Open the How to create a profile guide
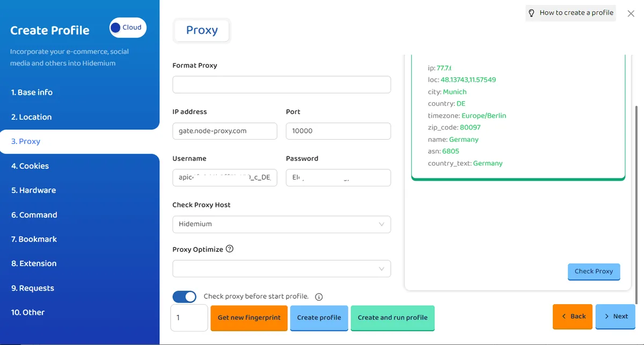 click(x=571, y=13)
